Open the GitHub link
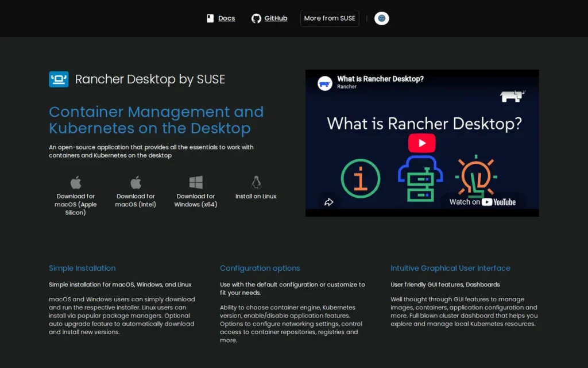The width and height of the screenshot is (588, 368). pos(276,18)
